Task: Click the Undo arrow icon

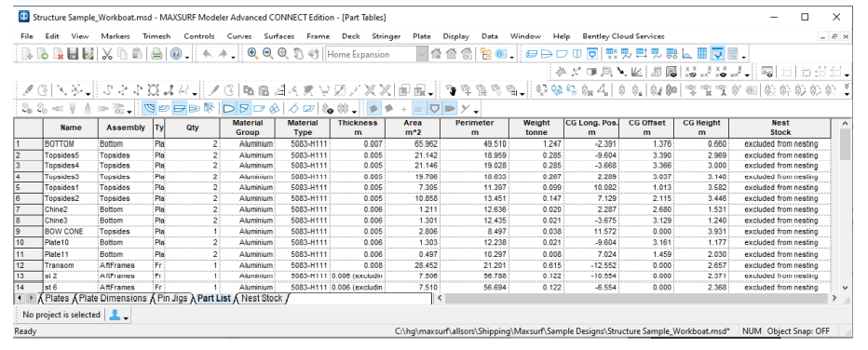Action: [207, 54]
